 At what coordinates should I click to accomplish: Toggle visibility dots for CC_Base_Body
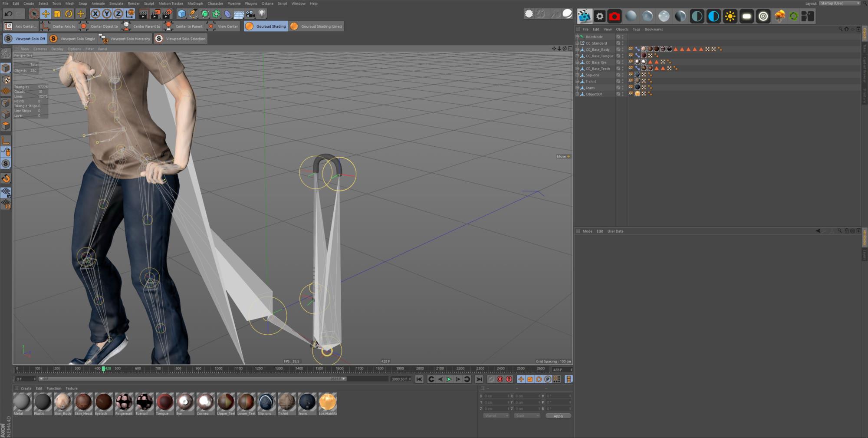pos(623,49)
